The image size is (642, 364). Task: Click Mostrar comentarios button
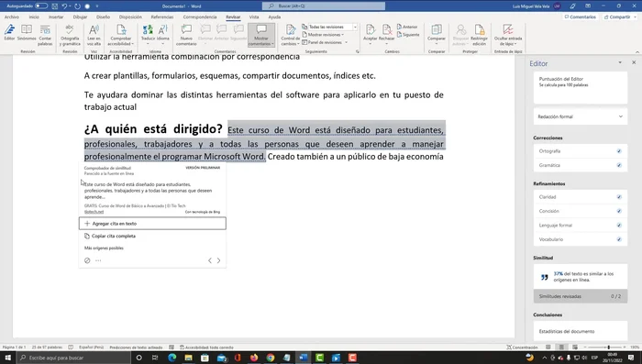pyautogui.click(x=261, y=35)
